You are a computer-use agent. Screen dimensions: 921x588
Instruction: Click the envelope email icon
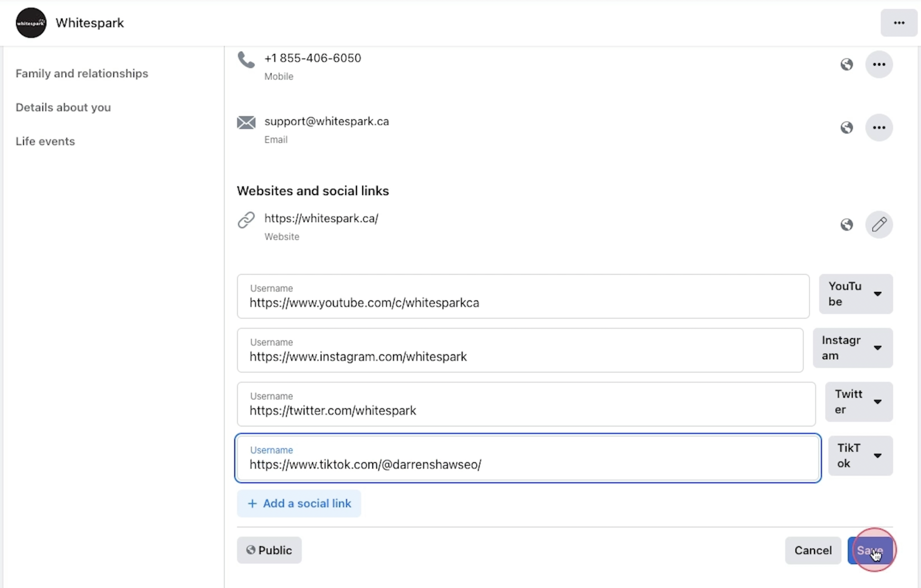point(246,123)
